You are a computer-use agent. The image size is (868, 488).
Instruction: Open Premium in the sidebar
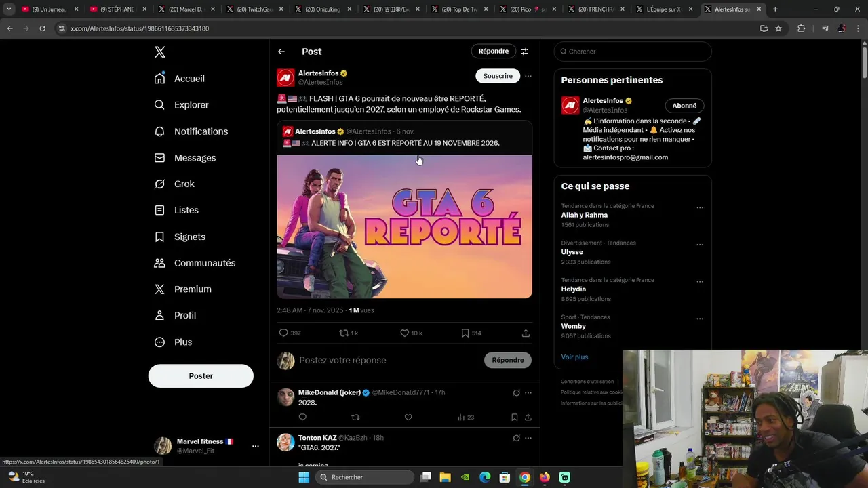pos(182,289)
